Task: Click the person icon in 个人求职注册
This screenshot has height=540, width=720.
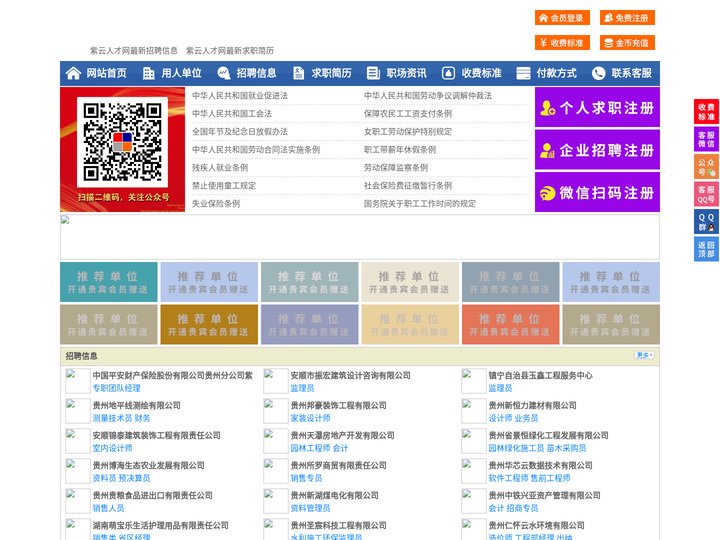Action: [547, 108]
